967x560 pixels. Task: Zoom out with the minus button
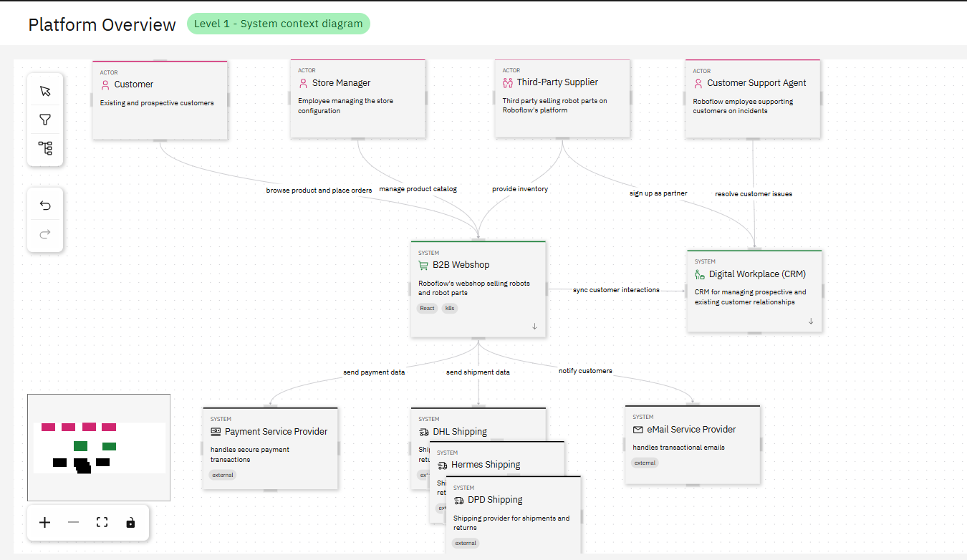click(x=73, y=523)
